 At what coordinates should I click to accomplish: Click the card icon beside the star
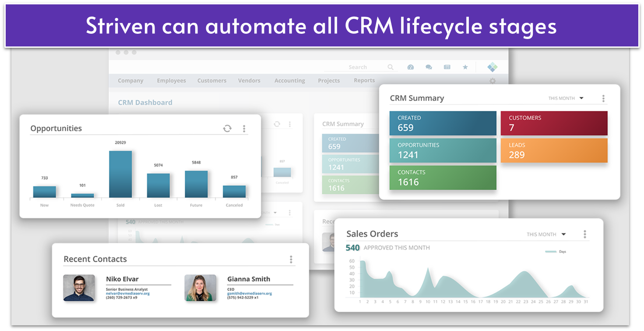(x=447, y=67)
